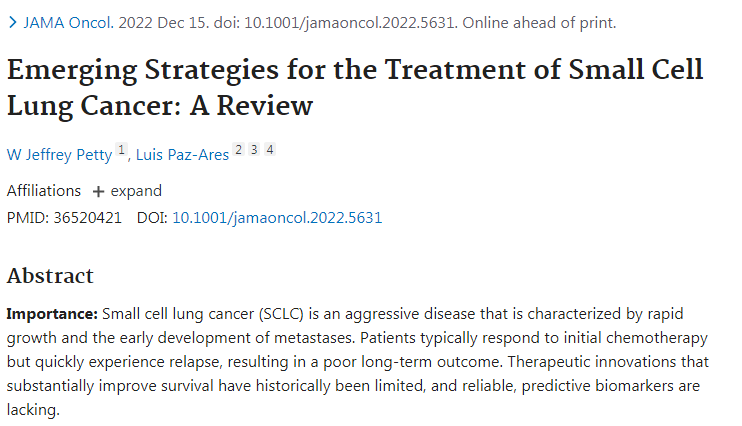Click affiliation superscript 2 beside Paz-Ares
This screenshot has width=742, height=426.
238,150
